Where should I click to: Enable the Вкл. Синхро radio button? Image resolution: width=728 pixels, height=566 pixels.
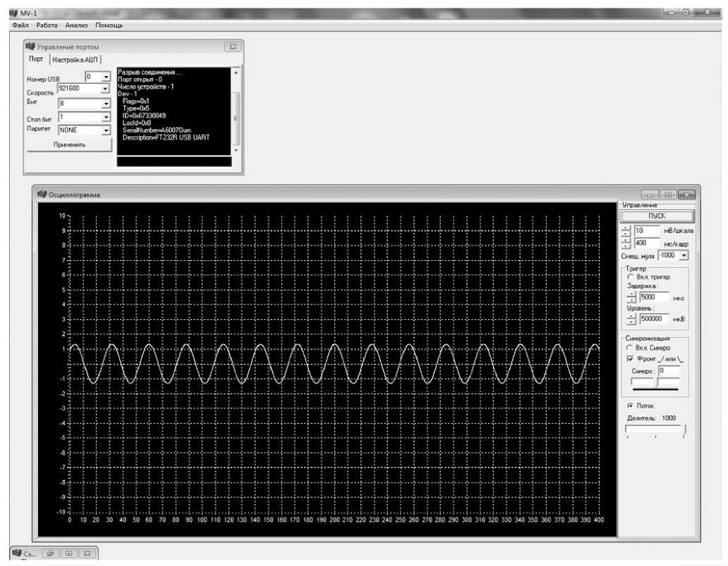(x=630, y=348)
